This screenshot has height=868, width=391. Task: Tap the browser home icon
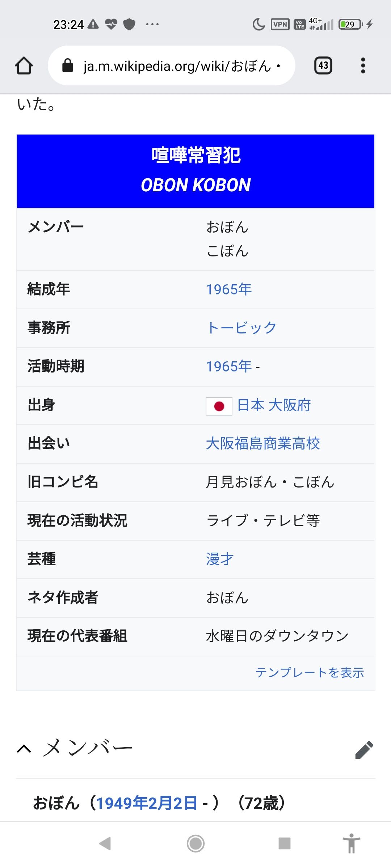[24, 66]
